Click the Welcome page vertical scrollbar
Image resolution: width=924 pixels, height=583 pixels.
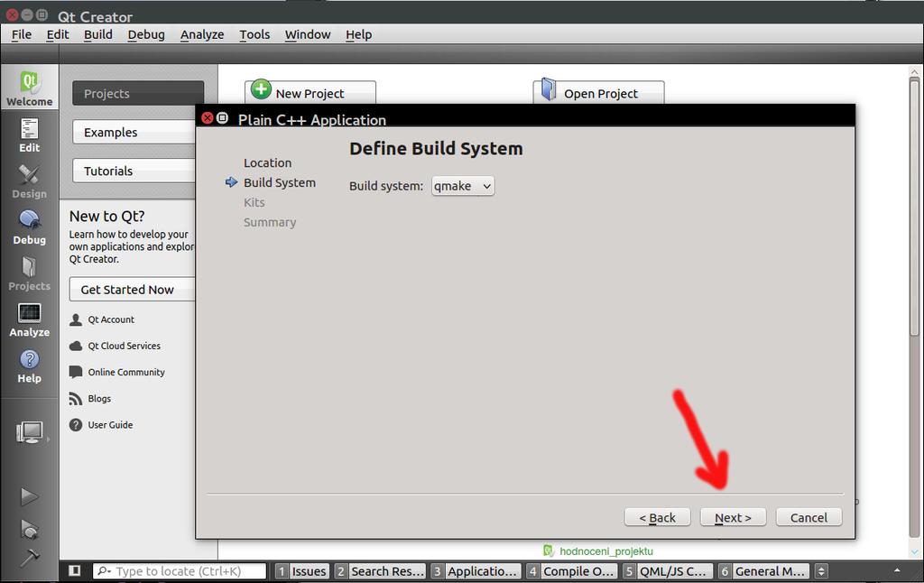click(x=914, y=207)
